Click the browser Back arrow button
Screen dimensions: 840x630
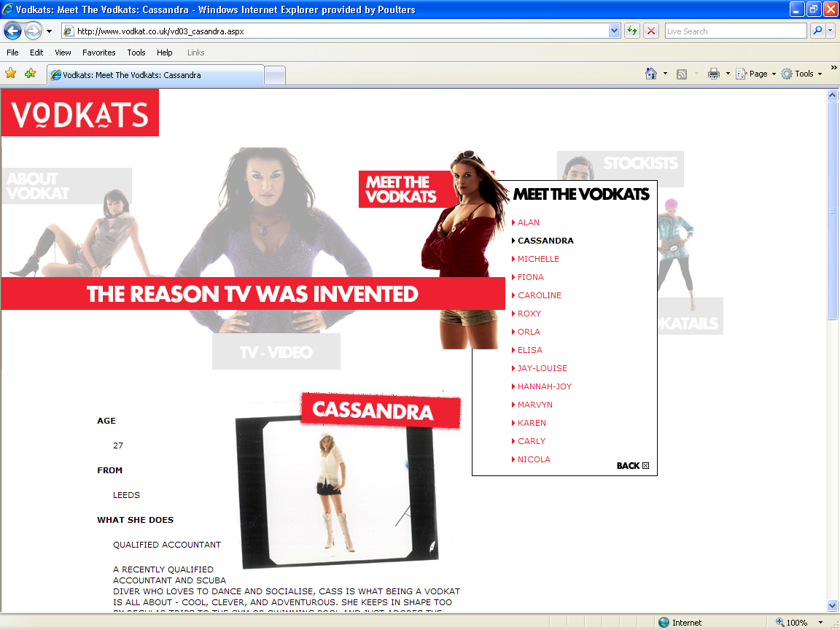point(13,31)
